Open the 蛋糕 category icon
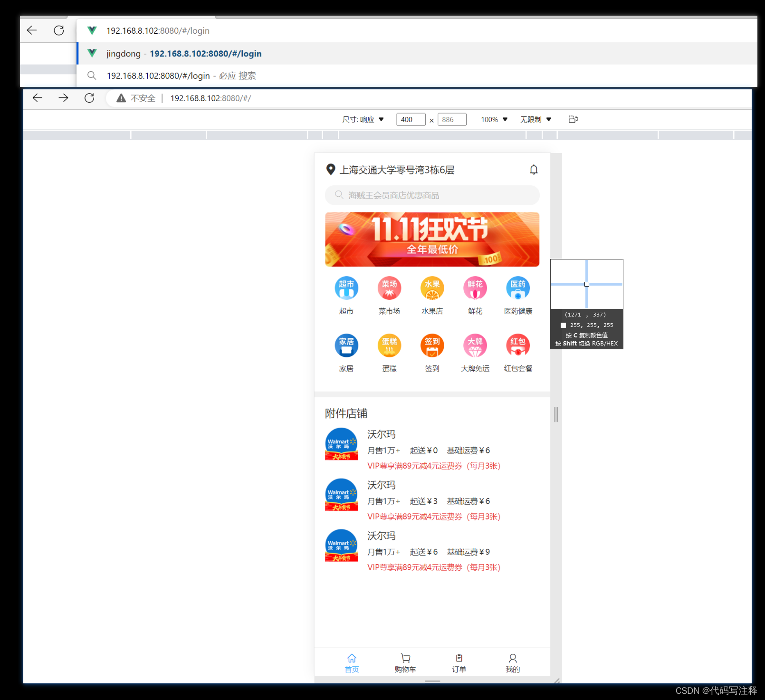The height and width of the screenshot is (700, 765). pos(390,345)
